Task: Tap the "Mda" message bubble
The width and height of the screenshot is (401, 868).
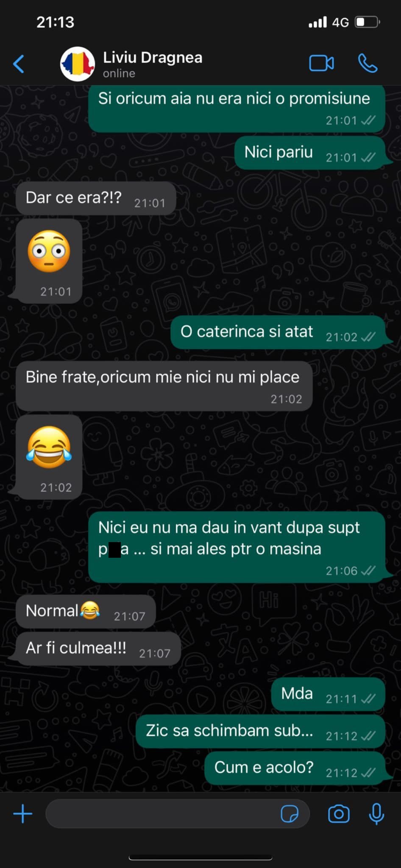Action: (328, 694)
